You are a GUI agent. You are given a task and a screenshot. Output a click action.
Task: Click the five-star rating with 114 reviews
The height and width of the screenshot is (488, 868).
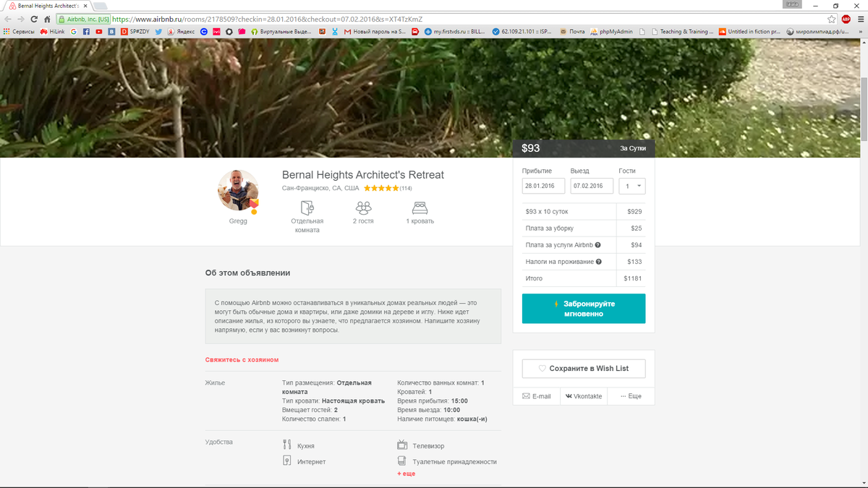388,188
